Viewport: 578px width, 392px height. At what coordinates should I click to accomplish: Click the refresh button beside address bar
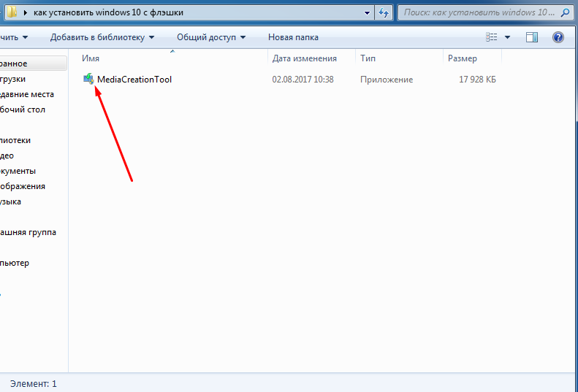click(x=384, y=12)
